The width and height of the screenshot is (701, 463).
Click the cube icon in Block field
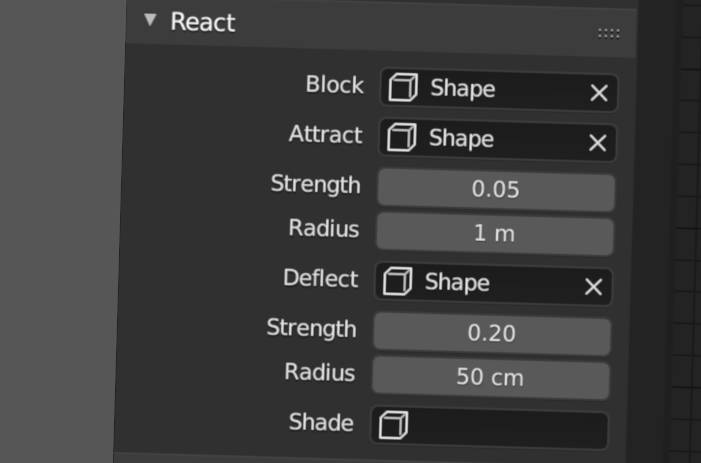tap(403, 88)
